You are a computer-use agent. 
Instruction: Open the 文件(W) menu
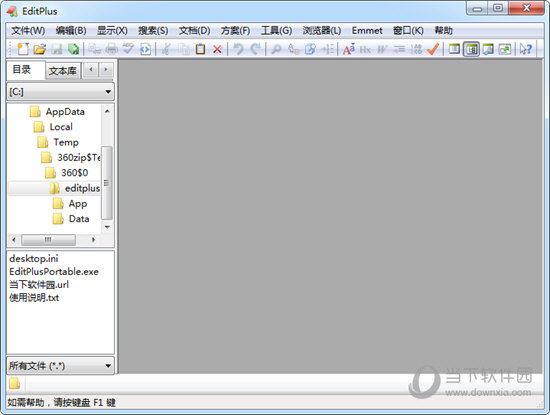(28, 31)
